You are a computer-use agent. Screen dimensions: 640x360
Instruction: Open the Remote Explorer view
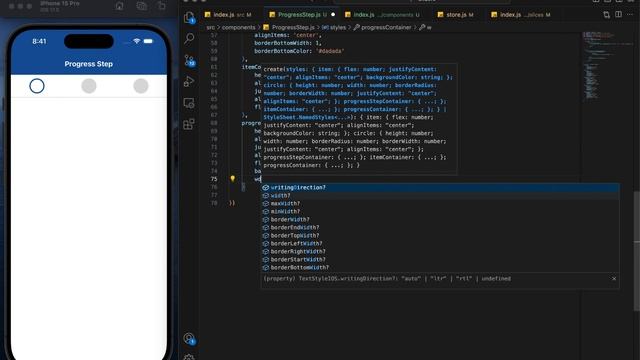189,103
